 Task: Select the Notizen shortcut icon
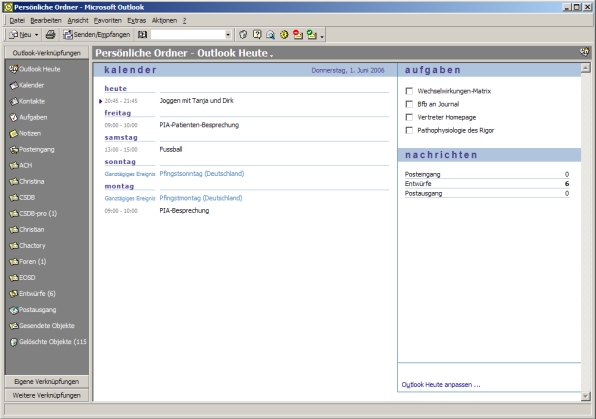pos(14,133)
